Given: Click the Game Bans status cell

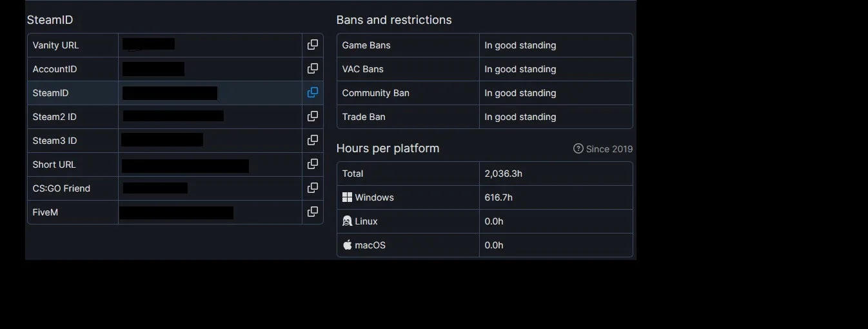Looking at the screenshot, I should (x=556, y=45).
